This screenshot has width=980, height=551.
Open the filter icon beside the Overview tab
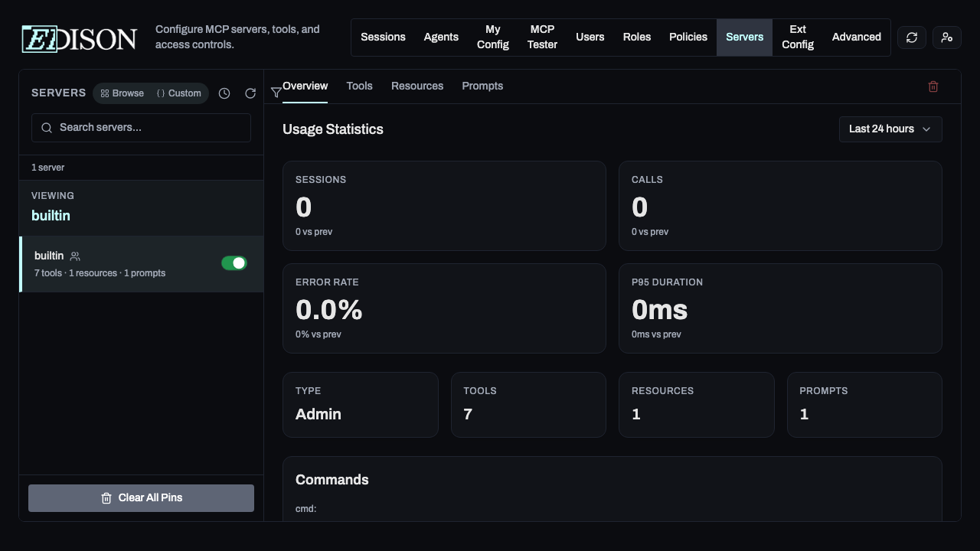[276, 93]
